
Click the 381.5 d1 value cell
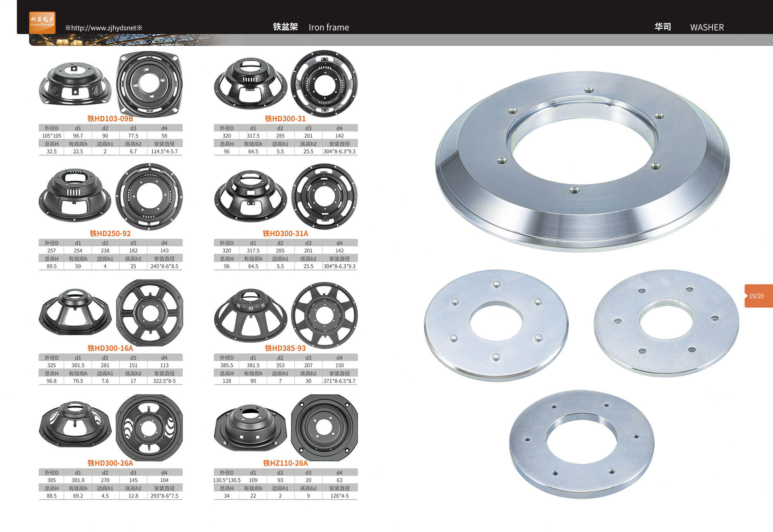click(253, 365)
